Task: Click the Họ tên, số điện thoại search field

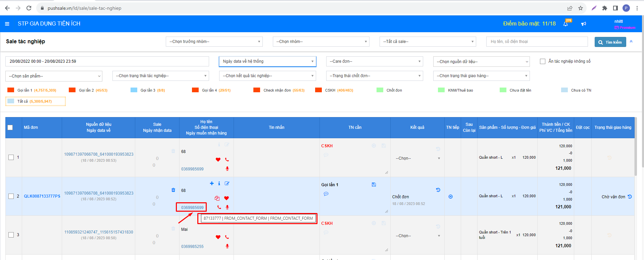Action: coord(537,42)
